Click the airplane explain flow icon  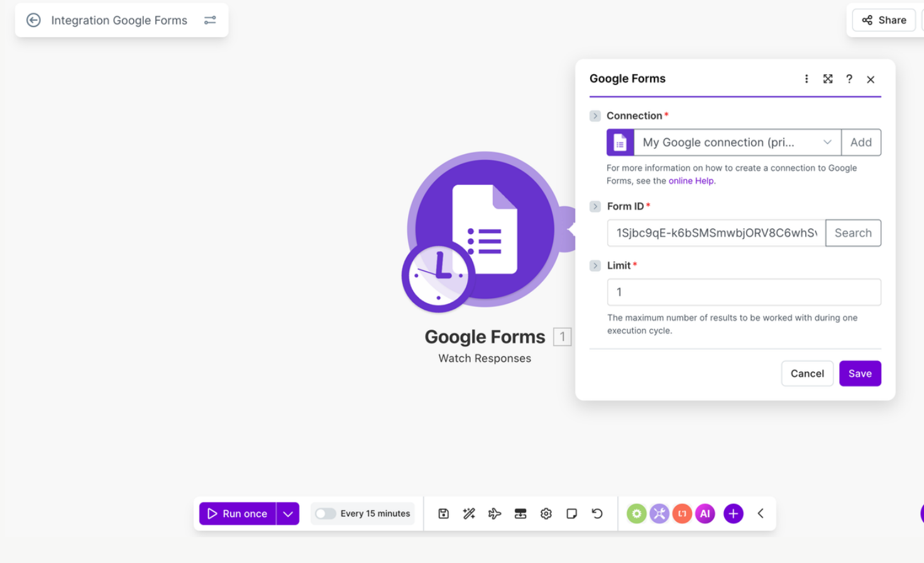(x=495, y=513)
